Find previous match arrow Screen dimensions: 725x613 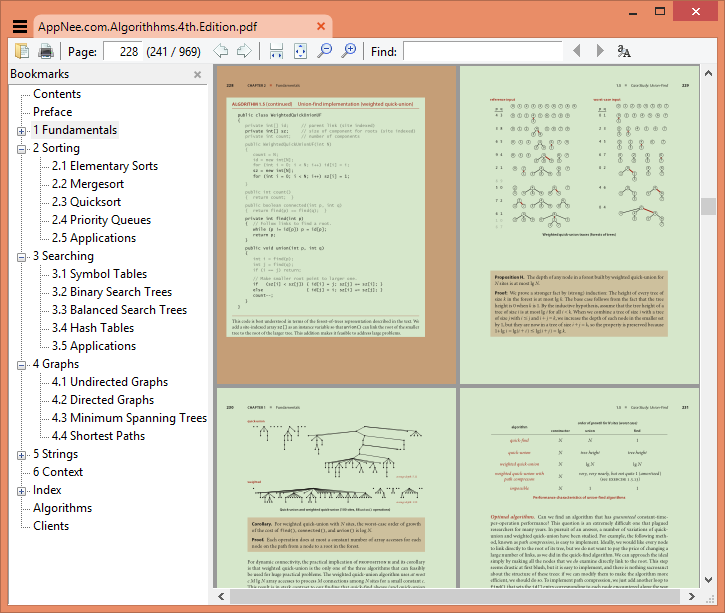577,50
